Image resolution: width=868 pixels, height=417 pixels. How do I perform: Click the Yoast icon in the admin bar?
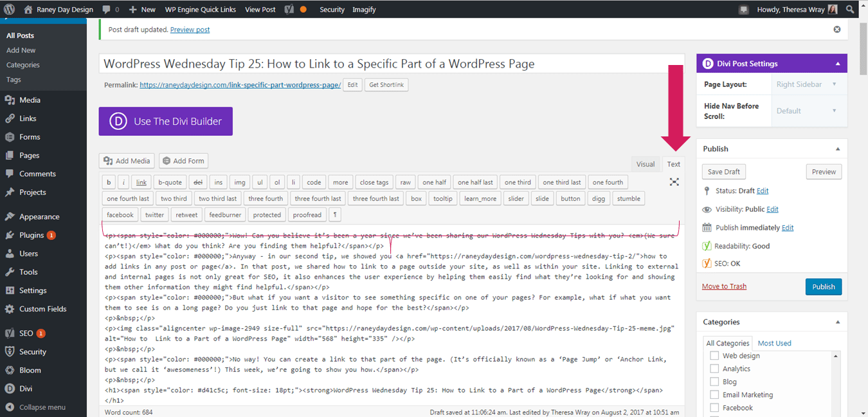[x=289, y=9]
